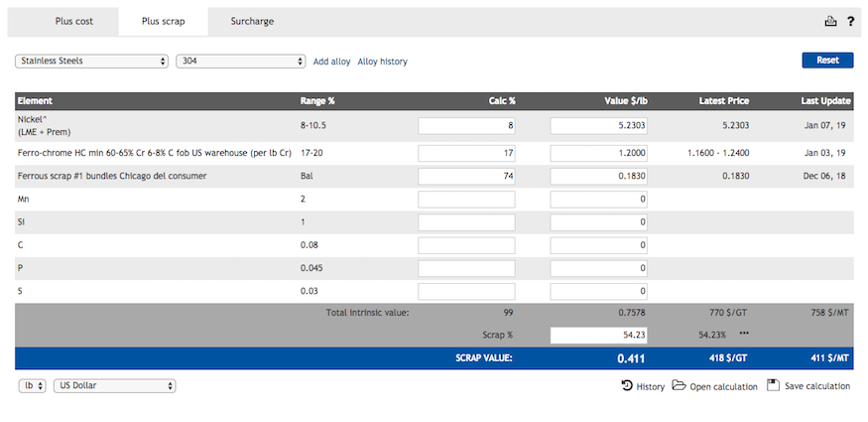Screen dimensions: 868x422
Task: Click the print/export icon
Action: [831, 21]
